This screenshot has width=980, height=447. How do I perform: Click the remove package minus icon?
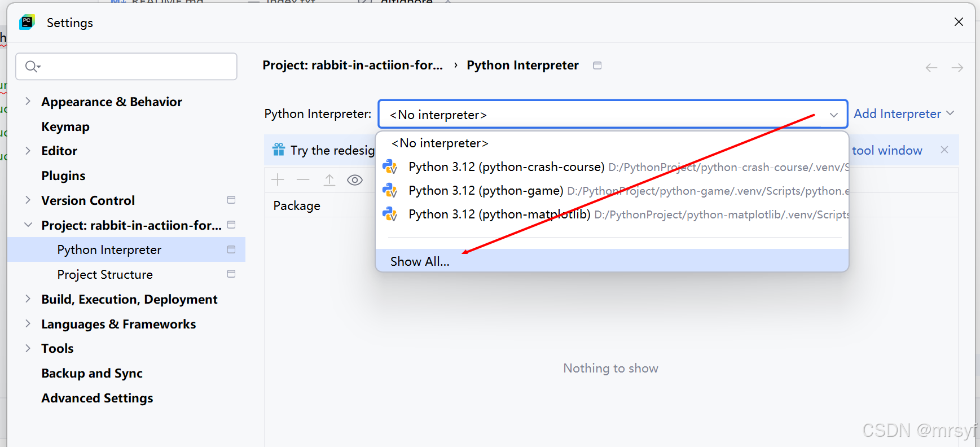point(303,180)
